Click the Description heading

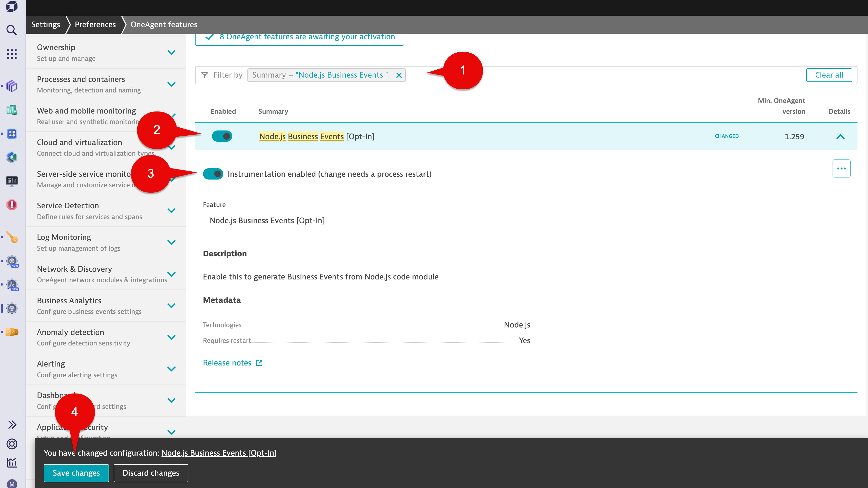tap(225, 254)
